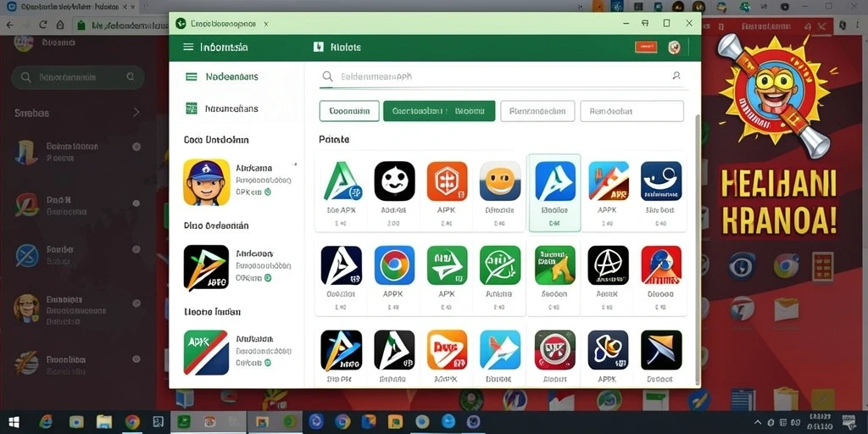Viewport: 868px width, 434px height.
Task: Close the green app window's title tab
Action: click(x=265, y=24)
